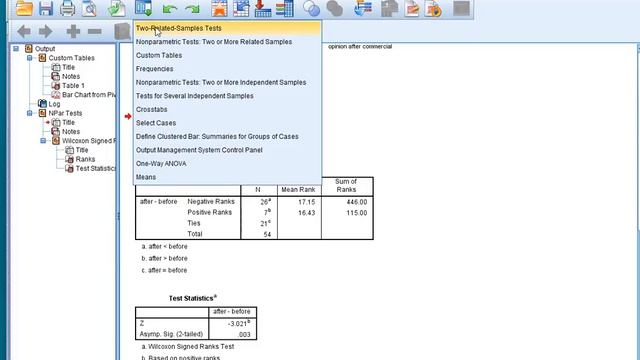Open Output Management System Control Panel
This screenshot has width=640, height=360.
tap(227, 149)
